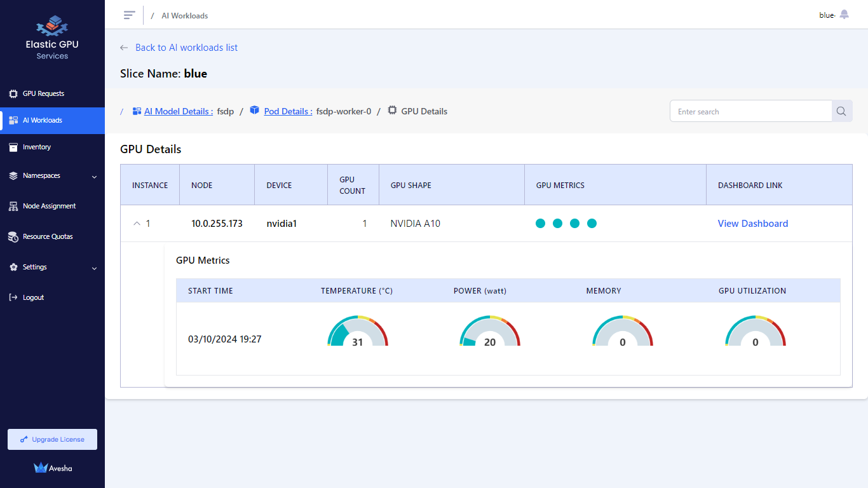The height and width of the screenshot is (488, 868).
Task: Click the back arrow icon
Action: point(124,48)
